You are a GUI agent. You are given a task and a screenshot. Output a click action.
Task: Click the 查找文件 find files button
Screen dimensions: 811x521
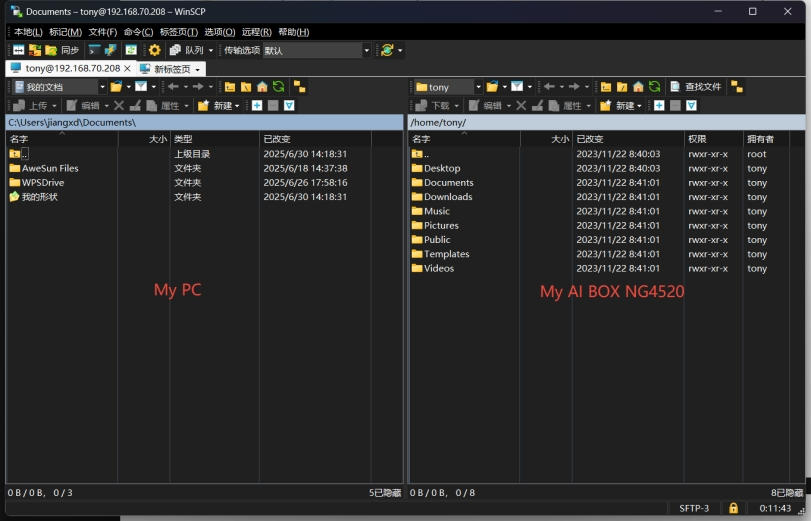697,87
